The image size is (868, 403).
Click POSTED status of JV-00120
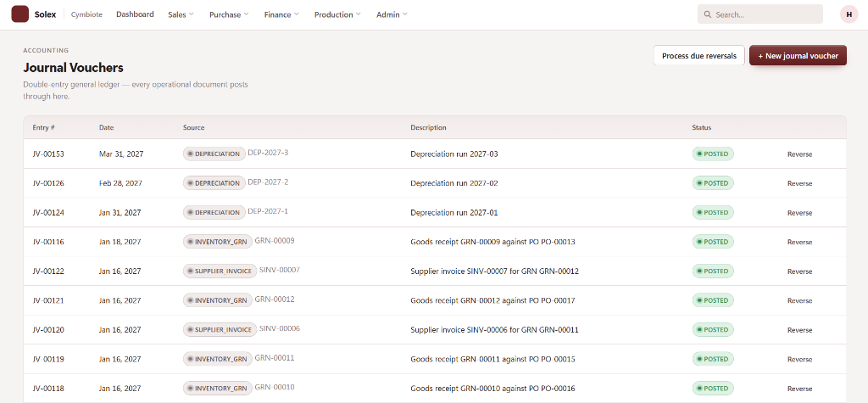pyautogui.click(x=713, y=330)
